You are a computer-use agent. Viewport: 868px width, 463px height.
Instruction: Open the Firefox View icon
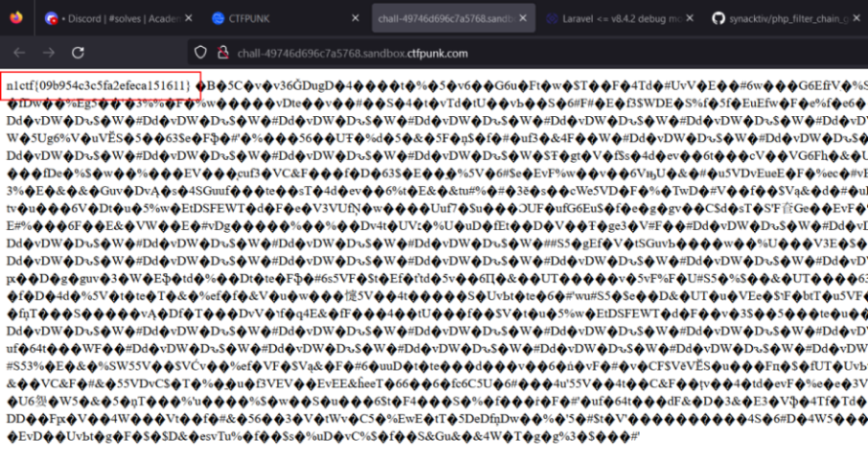[x=16, y=17]
